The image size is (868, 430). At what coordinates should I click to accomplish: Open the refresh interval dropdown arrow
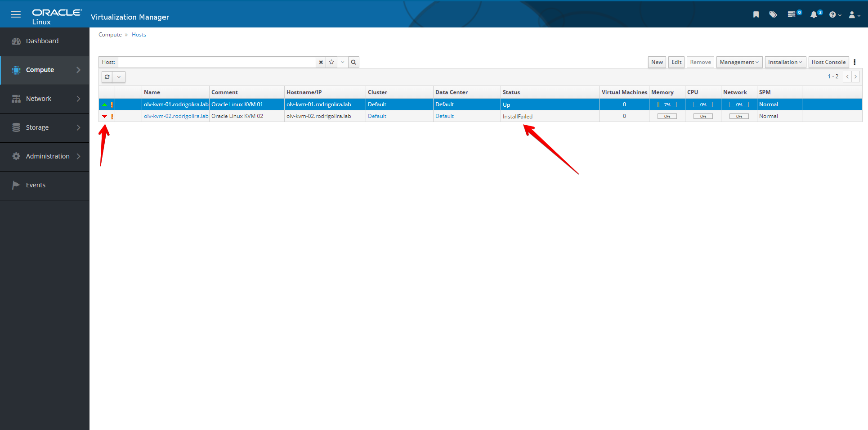(119, 77)
